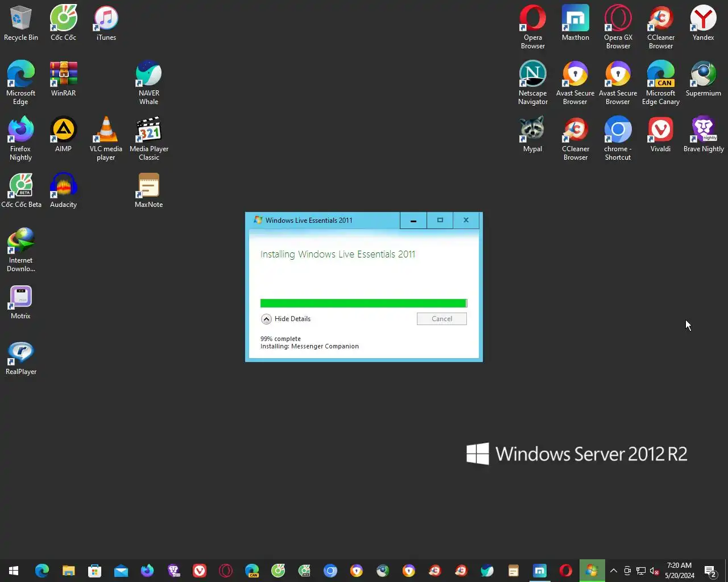Select the Audacity desktop shortcut
The height and width of the screenshot is (582, 728).
point(63,190)
